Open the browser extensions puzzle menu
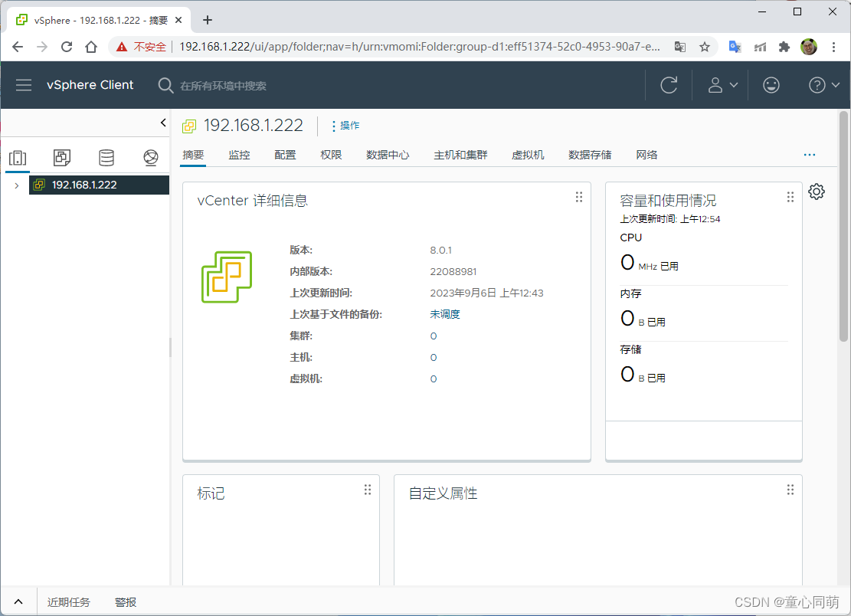The image size is (851, 616). pyautogui.click(x=784, y=47)
